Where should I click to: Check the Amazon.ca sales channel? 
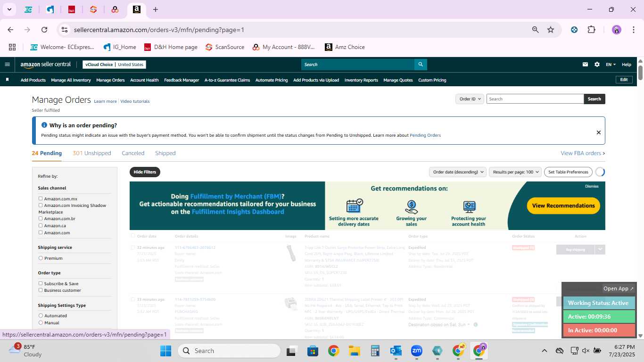(x=41, y=226)
